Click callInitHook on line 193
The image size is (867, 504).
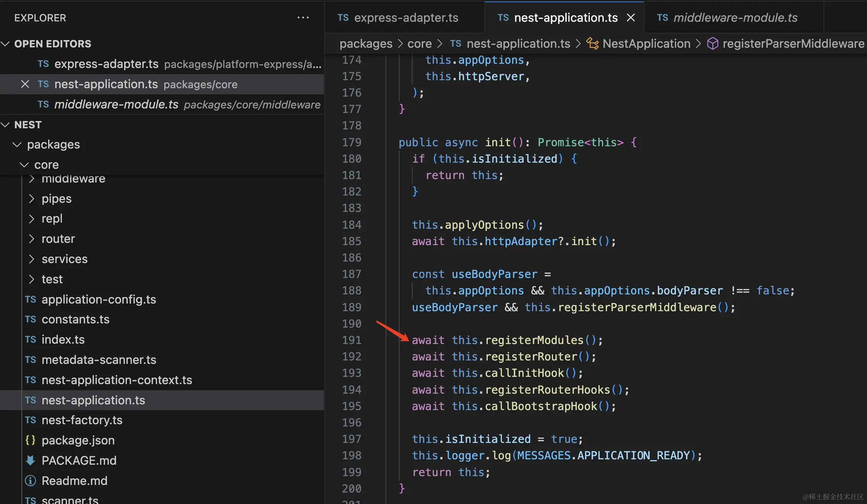(524, 373)
